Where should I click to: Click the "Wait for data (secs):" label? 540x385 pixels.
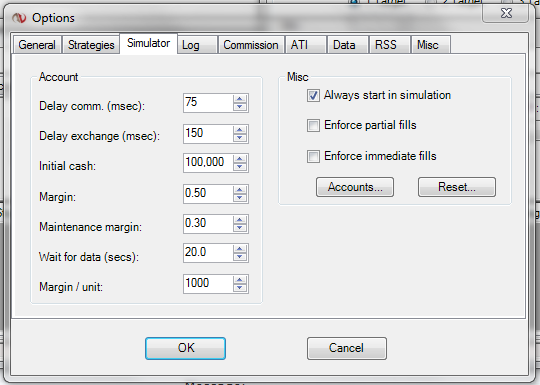[89, 257]
